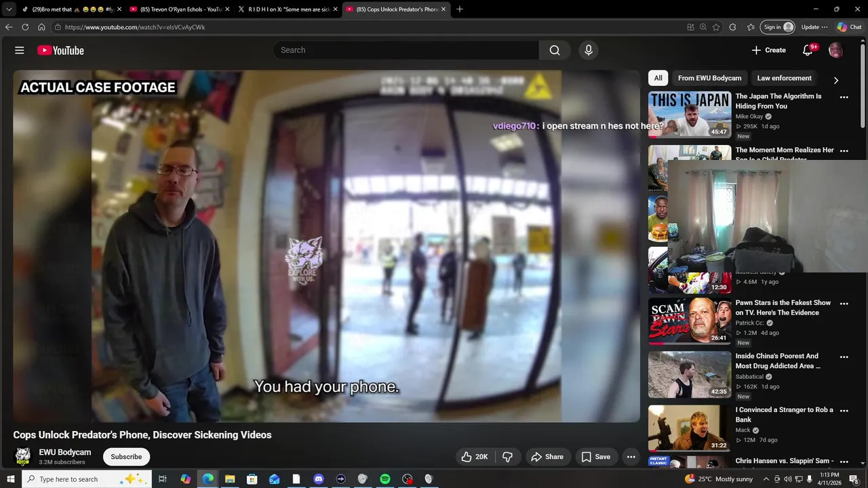Open Pawn Stars is the Fakest Show title
The width and height of the screenshot is (868, 488).
[x=783, y=308]
